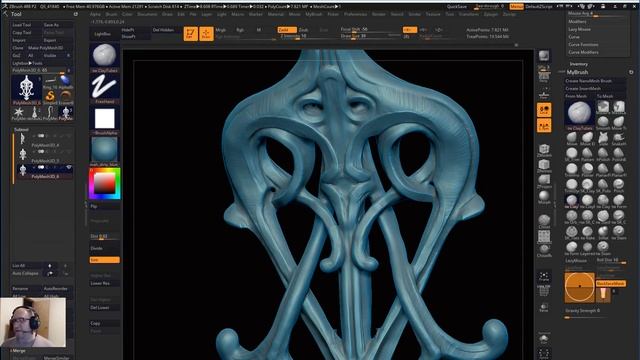Toggle Draw mode button
This screenshot has width=640, height=360.
click(206, 33)
